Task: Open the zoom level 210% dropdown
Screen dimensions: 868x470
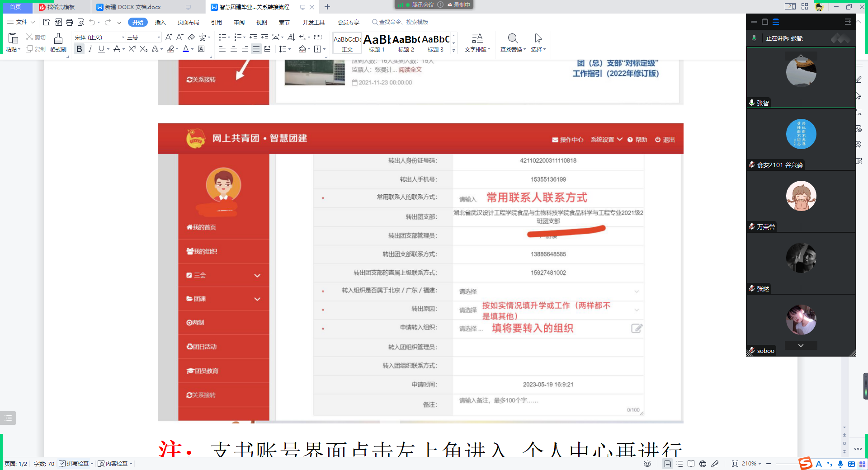Action: point(751,464)
